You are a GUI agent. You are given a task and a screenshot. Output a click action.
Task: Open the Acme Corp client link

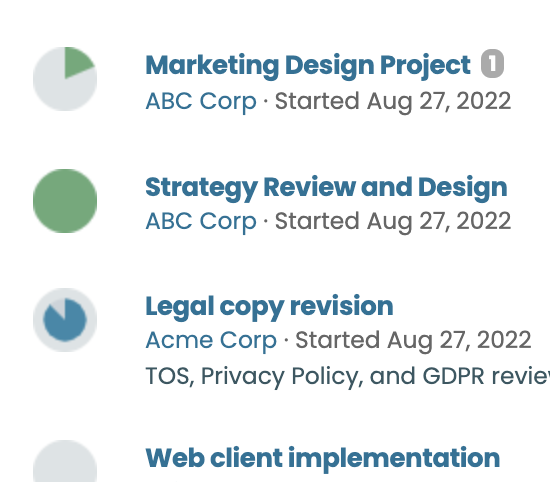pyautogui.click(x=211, y=340)
